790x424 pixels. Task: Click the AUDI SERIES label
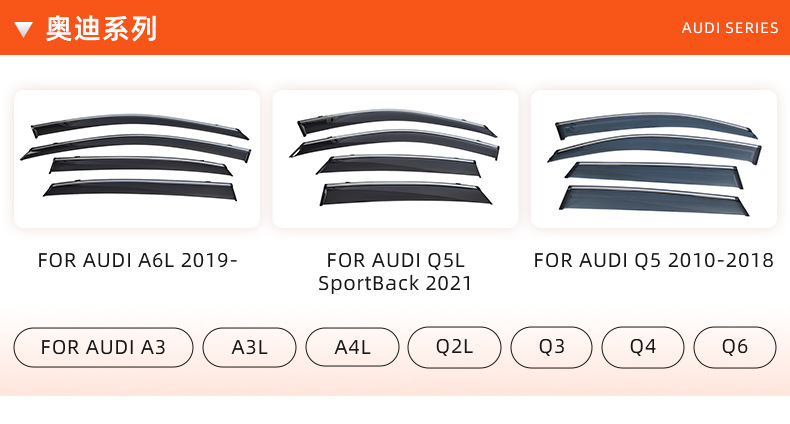(730, 28)
